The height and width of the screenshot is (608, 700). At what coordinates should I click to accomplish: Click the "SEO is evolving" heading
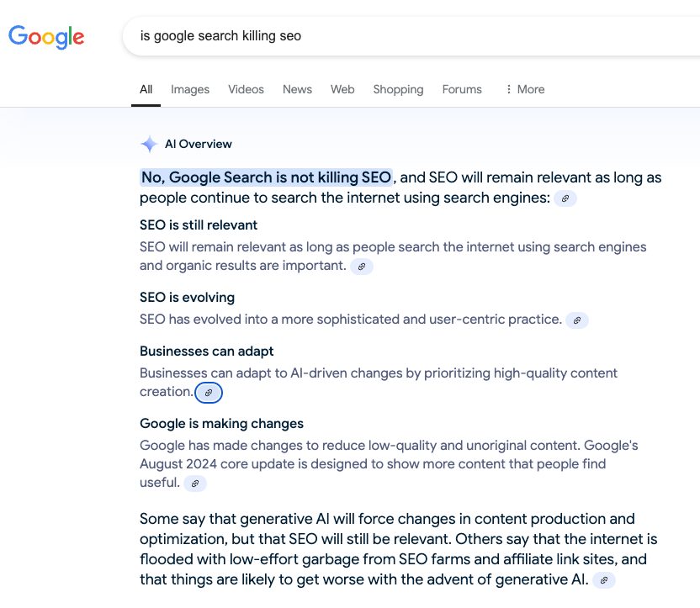[187, 298]
